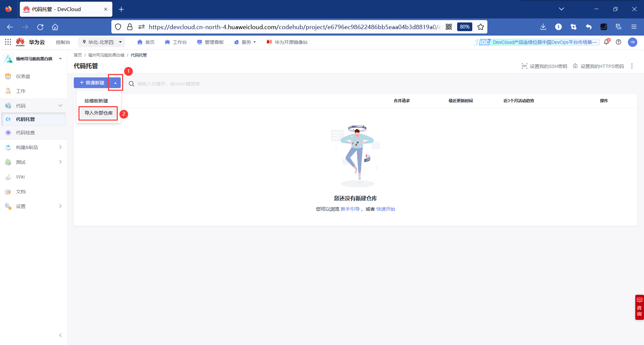The width and height of the screenshot is (644, 345).
Task: Open the 华北-北京四 region selector
Action: point(102,42)
